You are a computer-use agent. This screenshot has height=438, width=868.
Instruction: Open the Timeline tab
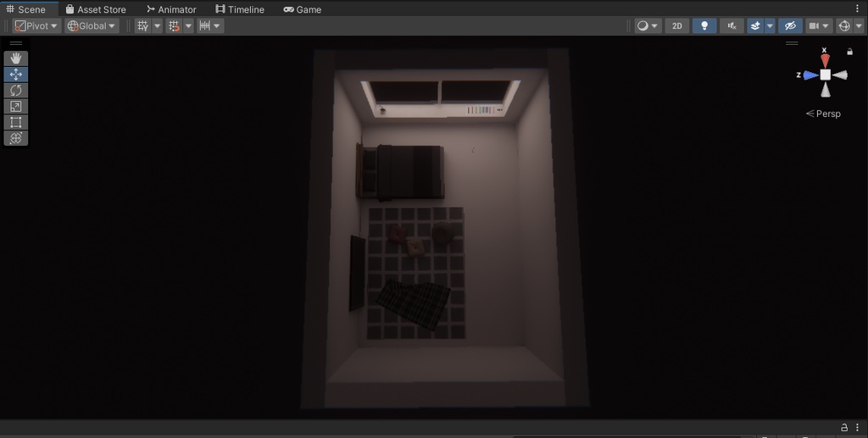point(240,9)
